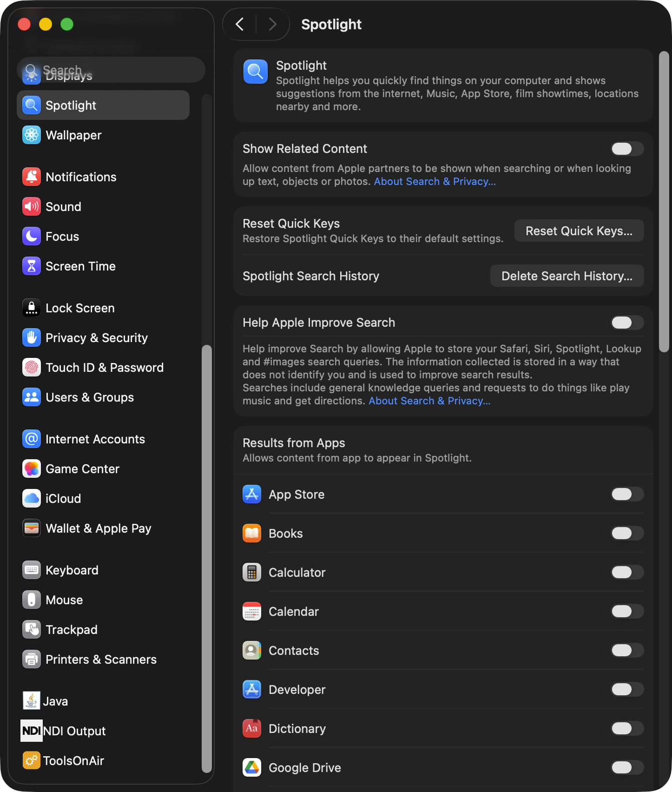This screenshot has height=792, width=672.
Task: Toggle Books results in Spotlight
Action: click(627, 533)
